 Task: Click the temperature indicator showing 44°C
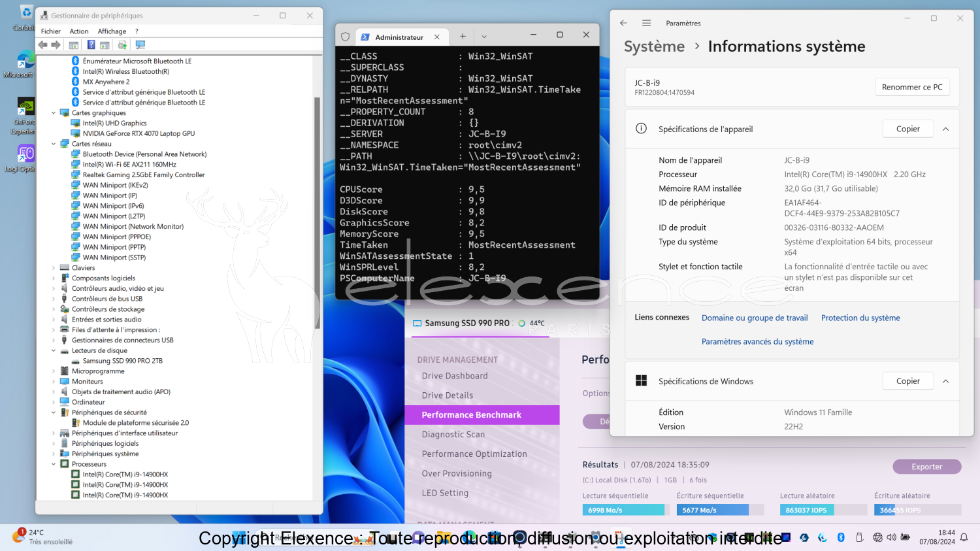point(532,323)
